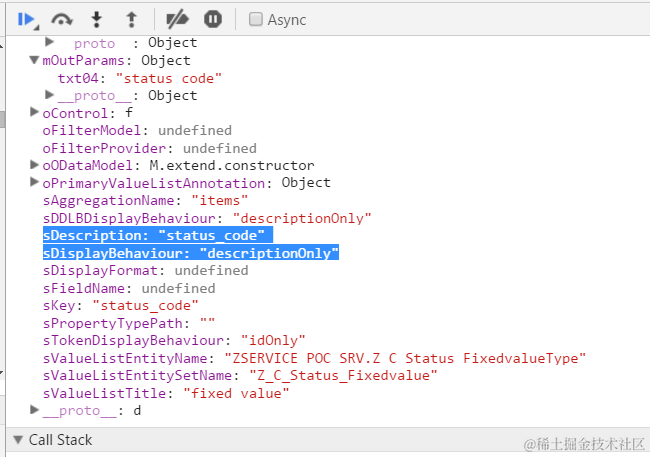Expand __proto__ under mOutParams
This screenshot has height=457, width=650.
(49, 95)
